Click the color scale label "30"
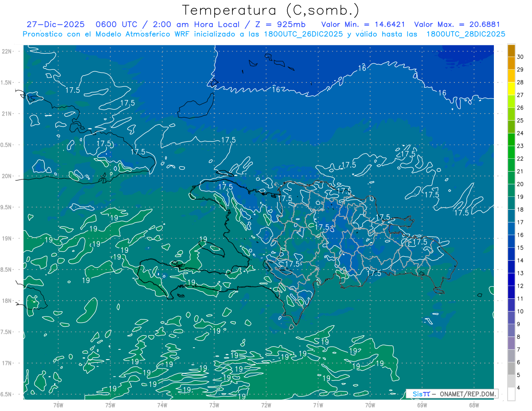This screenshot has height=411, width=532. point(520,57)
